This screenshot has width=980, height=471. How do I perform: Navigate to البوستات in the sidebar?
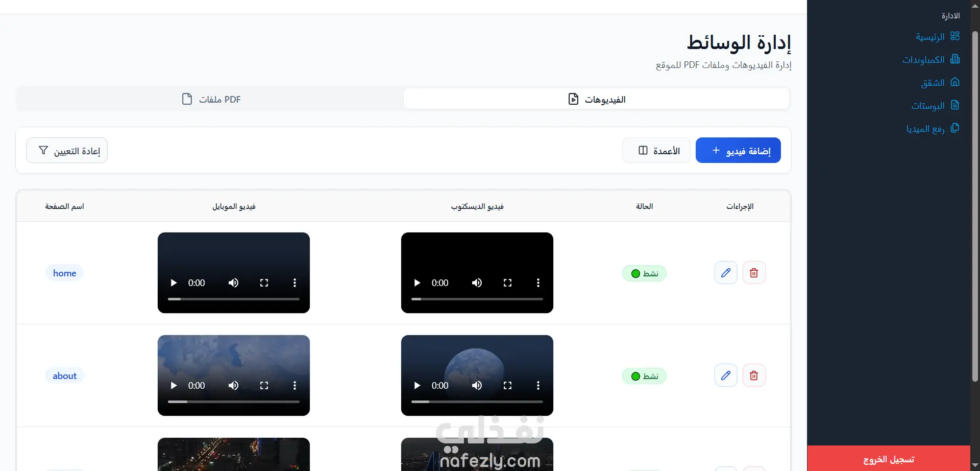click(936, 106)
